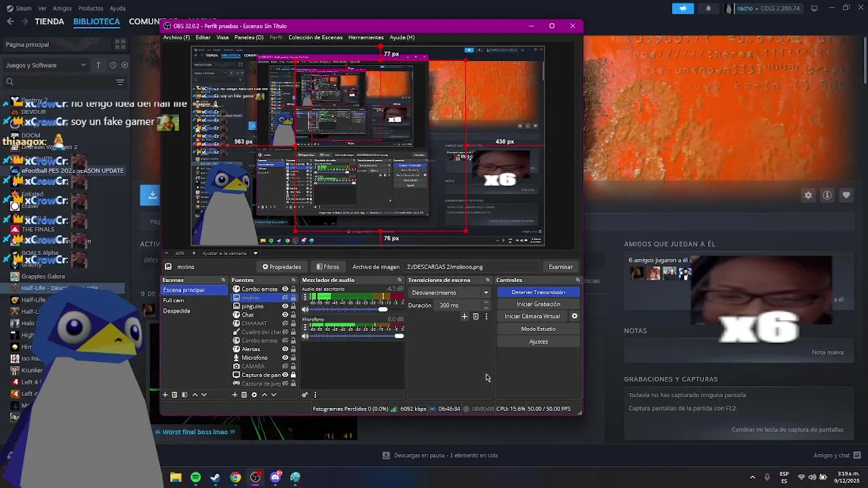Float the Escenas dock panel

(x=223, y=280)
